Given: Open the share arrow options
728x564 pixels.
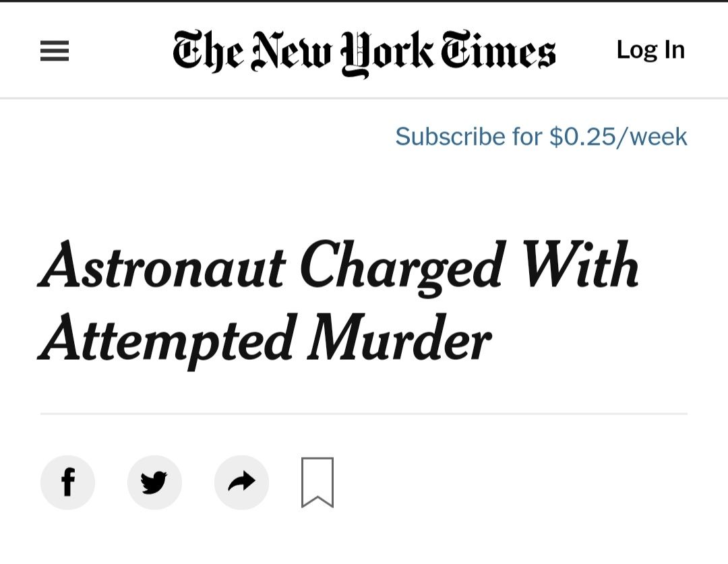Looking at the screenshot, I should [241, 482].
